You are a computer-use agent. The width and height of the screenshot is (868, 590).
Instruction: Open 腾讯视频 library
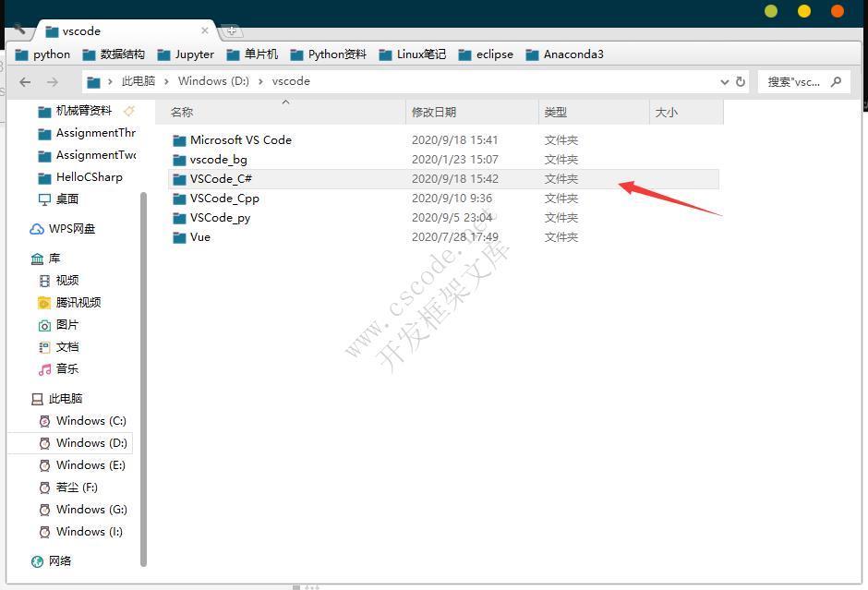(x=70, y=302)
